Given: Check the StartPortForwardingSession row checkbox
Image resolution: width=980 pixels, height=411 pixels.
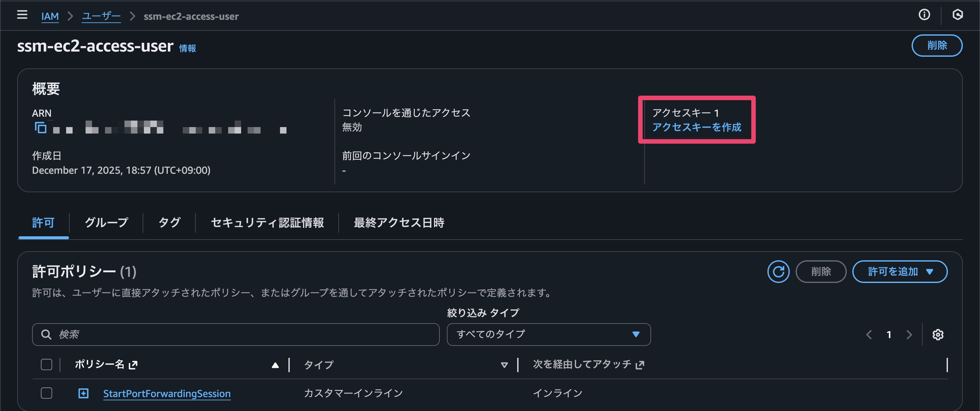Looking at the screenshot, I should point(46,393).
